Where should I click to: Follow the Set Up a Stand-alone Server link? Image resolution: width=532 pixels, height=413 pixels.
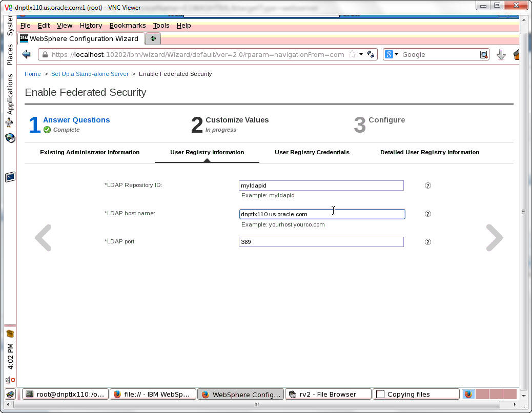pos(90,74)
